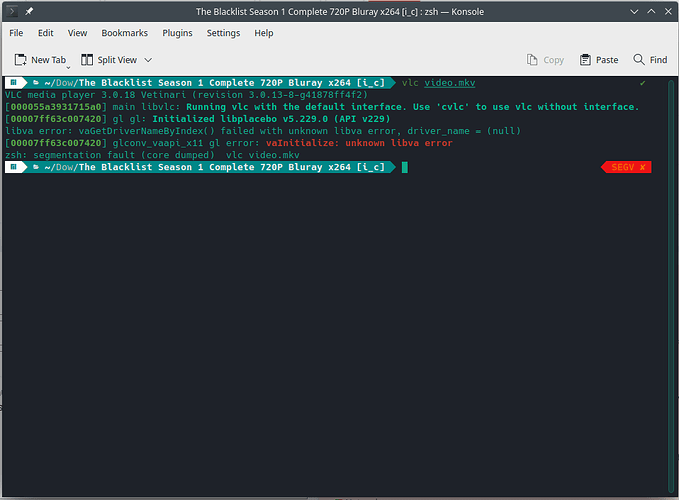Click the pin icon in title bar
The width and height of the screenshot is (679, 500).
[x=29, y=11]
